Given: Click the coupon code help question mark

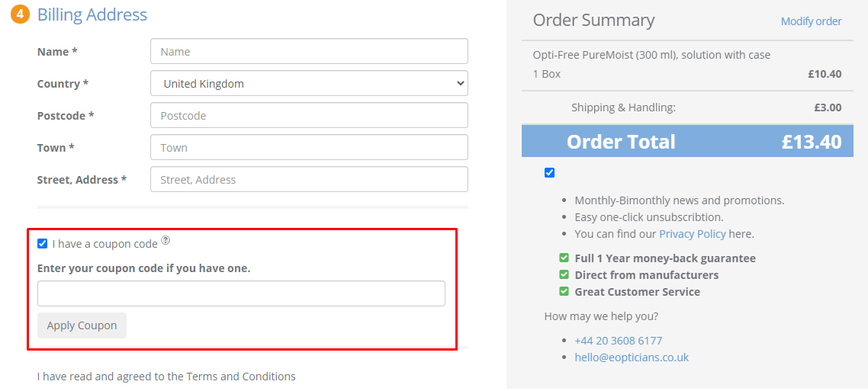Looking at the screenshot, I should click(x=166, y=241).
